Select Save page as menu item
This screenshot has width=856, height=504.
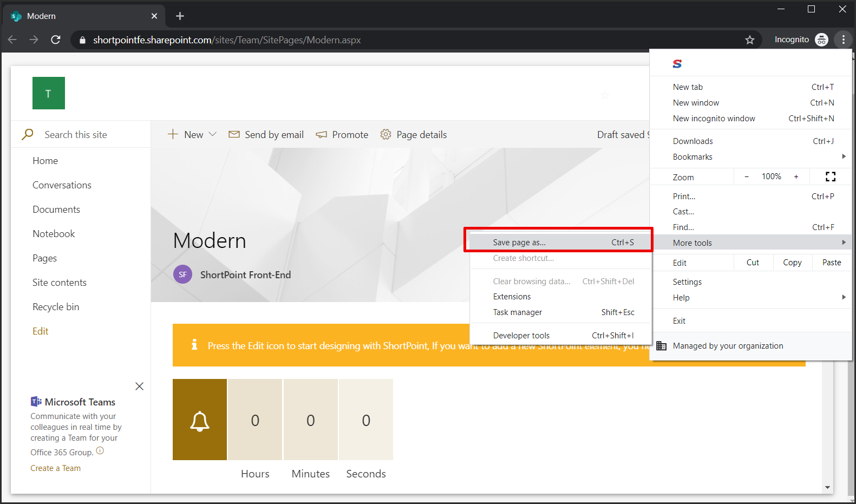click(x=560, y=243)
